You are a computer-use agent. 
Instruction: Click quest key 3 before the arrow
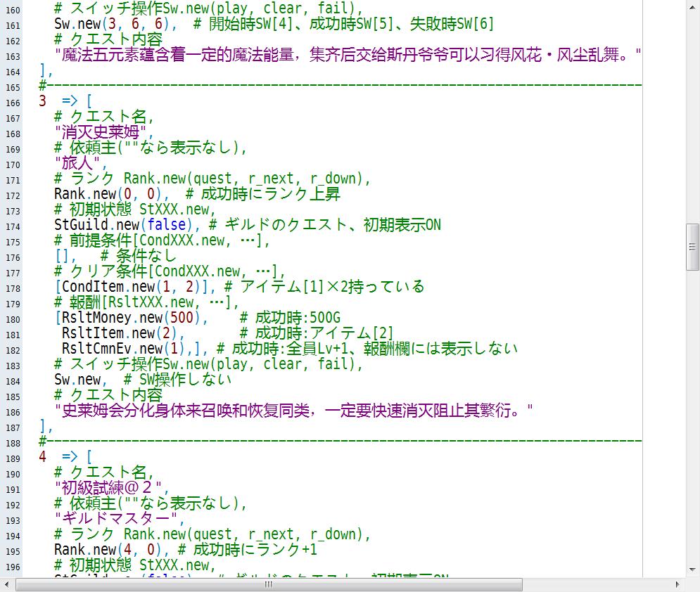(42, 101)
